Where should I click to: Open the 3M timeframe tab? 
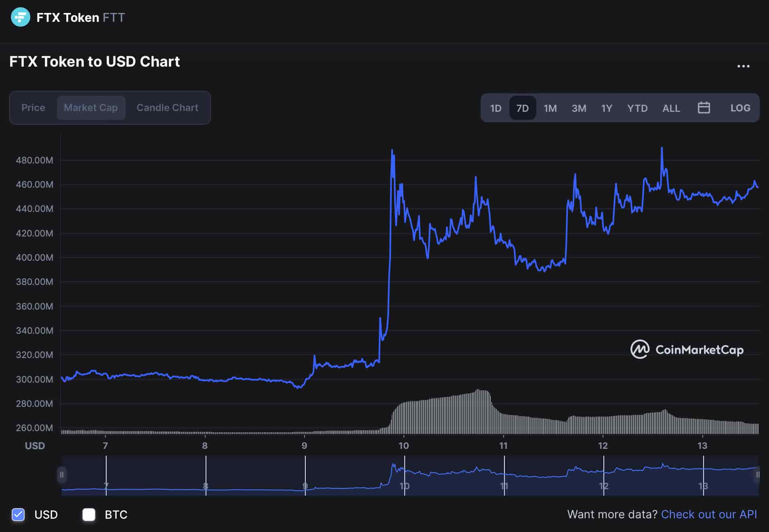pos(579,108)
